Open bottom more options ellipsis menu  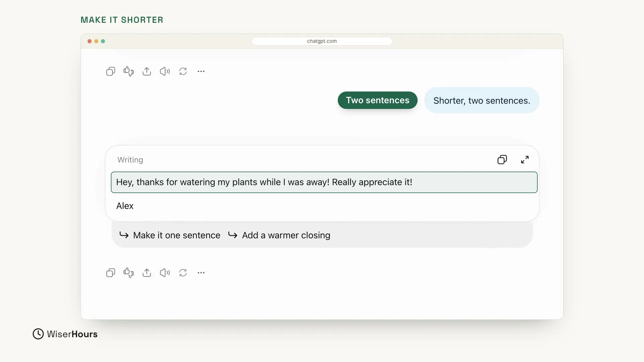tap(201, 273)
